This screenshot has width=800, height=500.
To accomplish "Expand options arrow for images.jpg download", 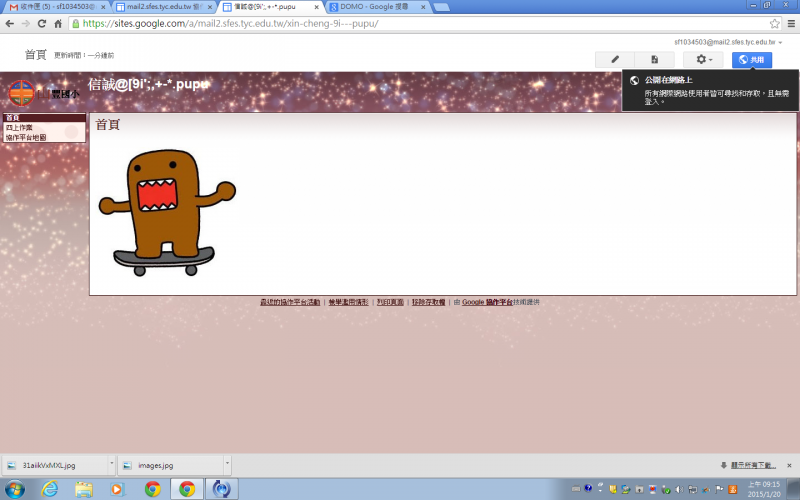I will (x=227, y=464).
